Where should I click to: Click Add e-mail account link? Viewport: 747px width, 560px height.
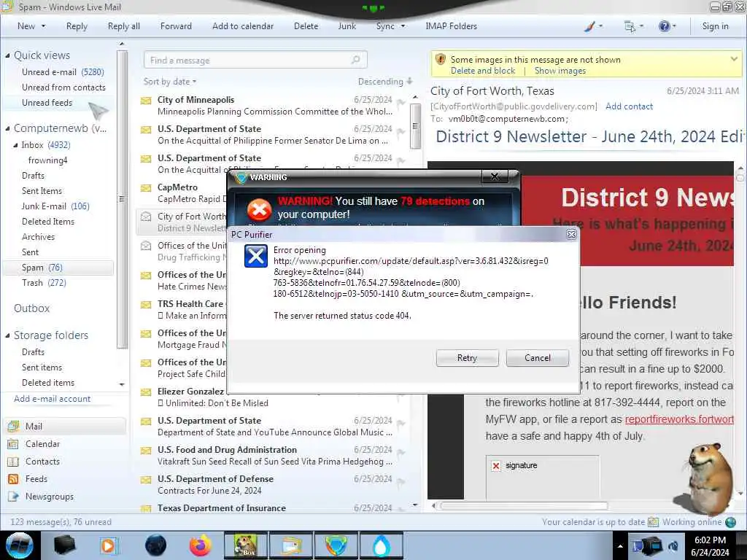coord(53,399)
